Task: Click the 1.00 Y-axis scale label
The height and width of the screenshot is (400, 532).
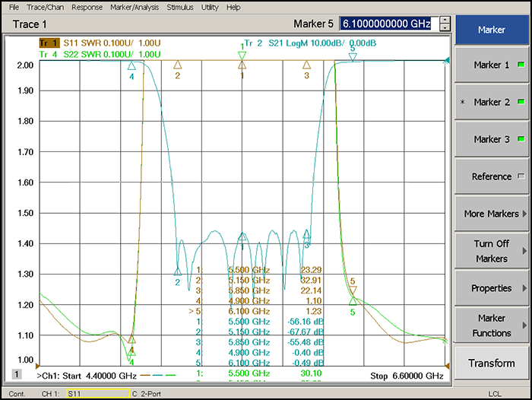Action: (x=25, y=360)
